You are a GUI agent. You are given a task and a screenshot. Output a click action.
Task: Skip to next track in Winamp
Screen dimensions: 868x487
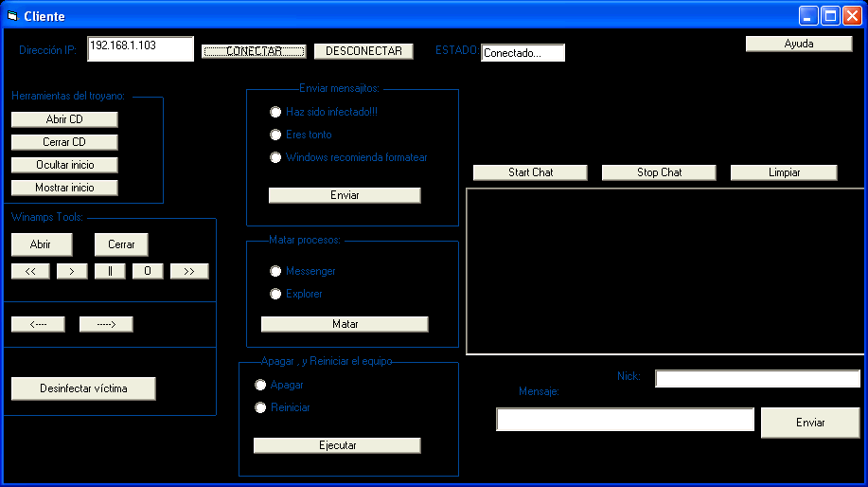tap(189, 271)
